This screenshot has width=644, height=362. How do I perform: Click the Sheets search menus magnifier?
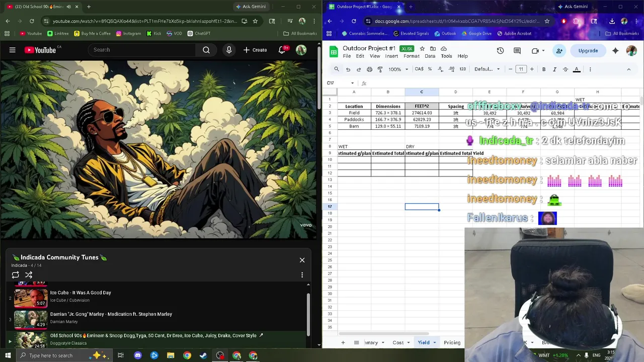click(x=337, y=69)
